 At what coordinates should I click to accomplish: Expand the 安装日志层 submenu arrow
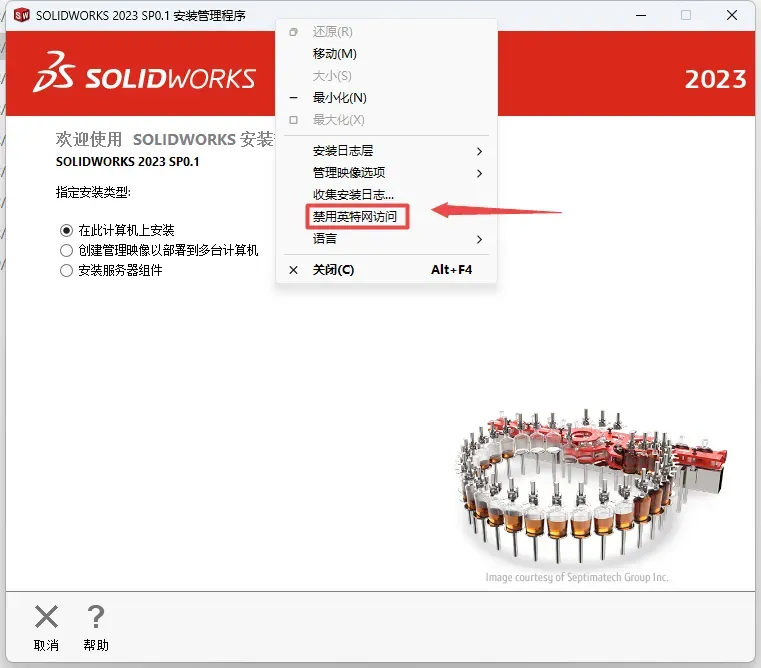[x=479, y=151]
